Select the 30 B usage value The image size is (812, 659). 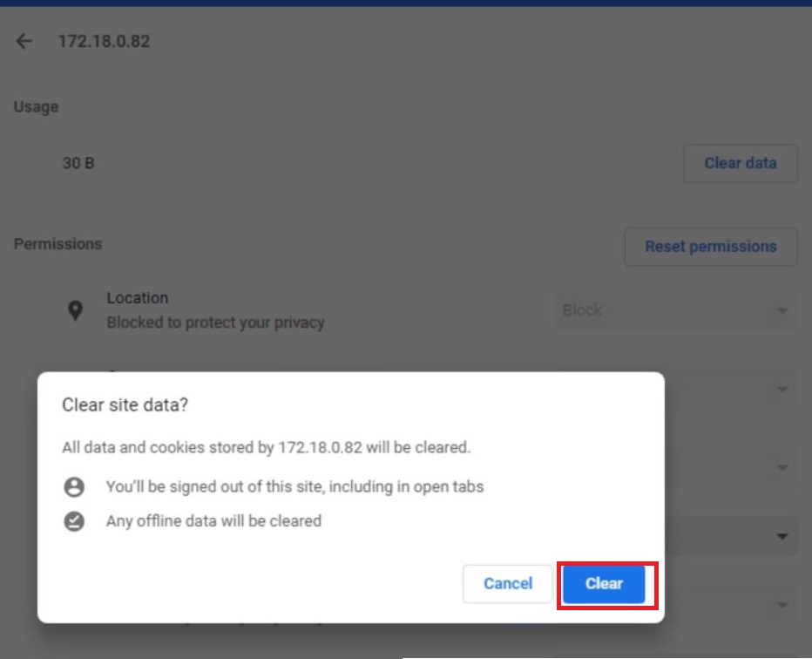click(x=78, y=163)
